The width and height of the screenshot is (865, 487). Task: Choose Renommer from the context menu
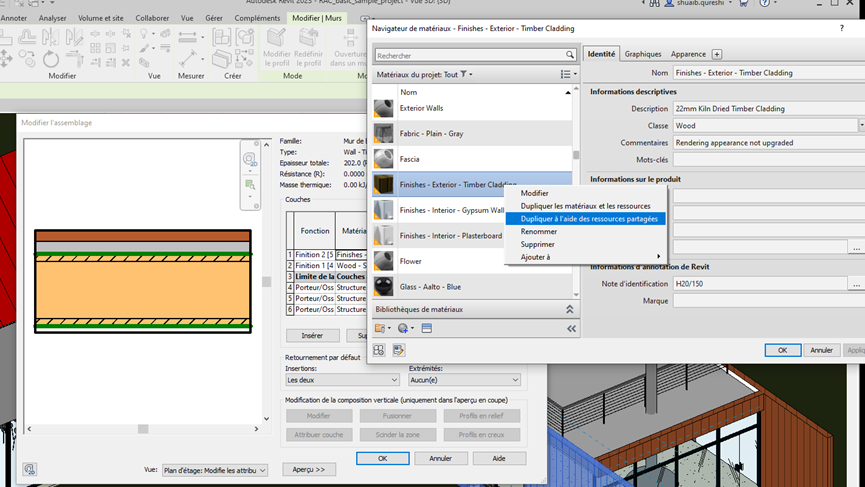pyautogui.click(x=539, y=232)
